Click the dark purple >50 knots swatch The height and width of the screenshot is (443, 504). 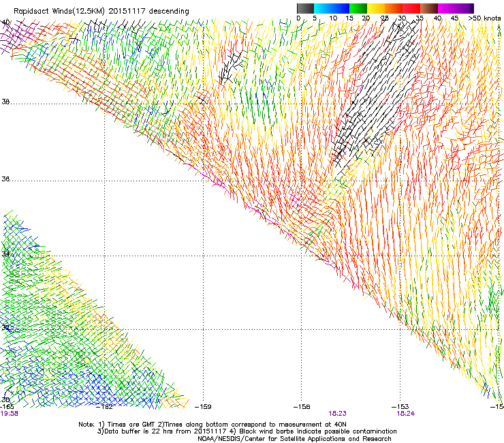[x=472, y=8]
